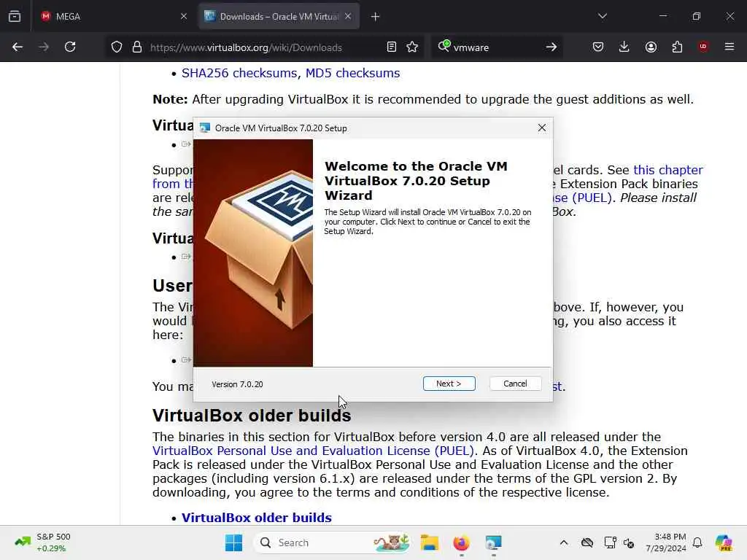Show the downloads panel
Viewport: 747px width, 560px height.
point(624,47)
